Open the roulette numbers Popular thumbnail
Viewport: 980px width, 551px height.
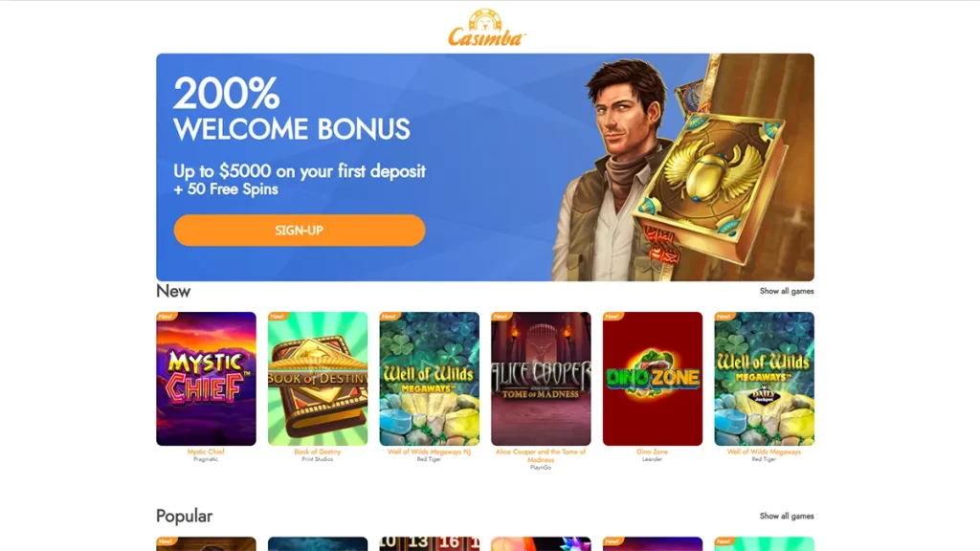[430, 543]
